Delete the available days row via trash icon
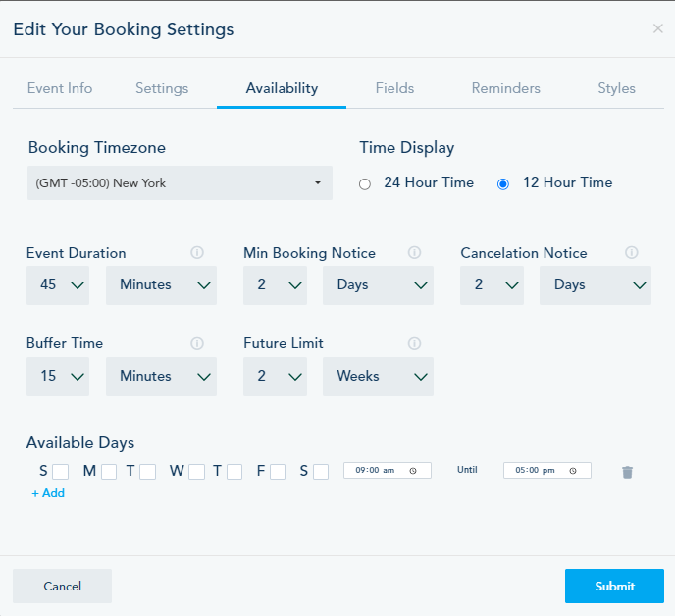675x616 pixels. [627, 472]
